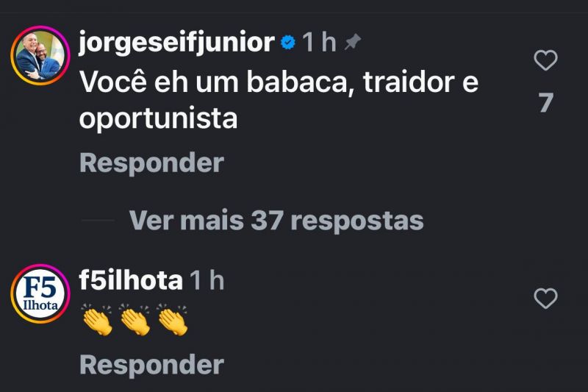Click the middle clapping hands emoji

pyautogui.click(x=135, y=321)
